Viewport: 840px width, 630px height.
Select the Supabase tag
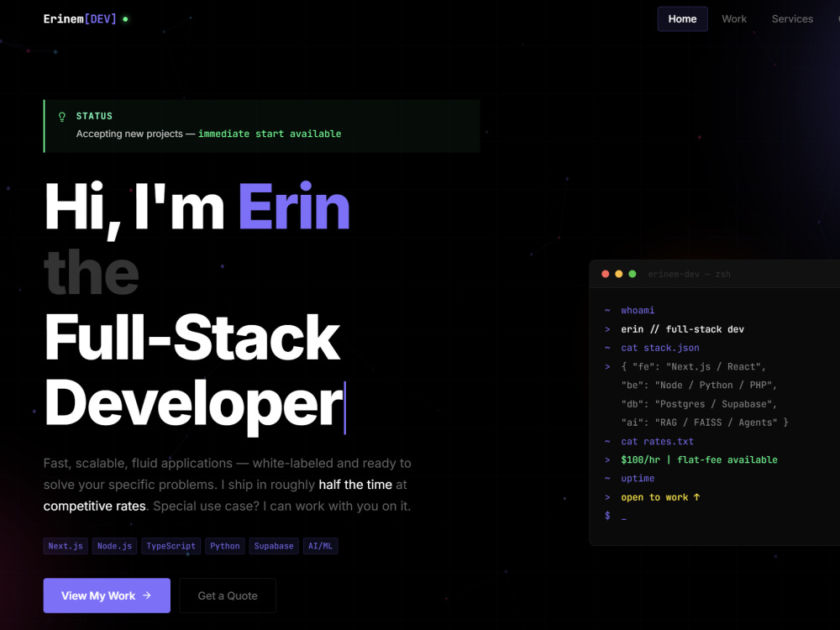click(x=274, y=546)
